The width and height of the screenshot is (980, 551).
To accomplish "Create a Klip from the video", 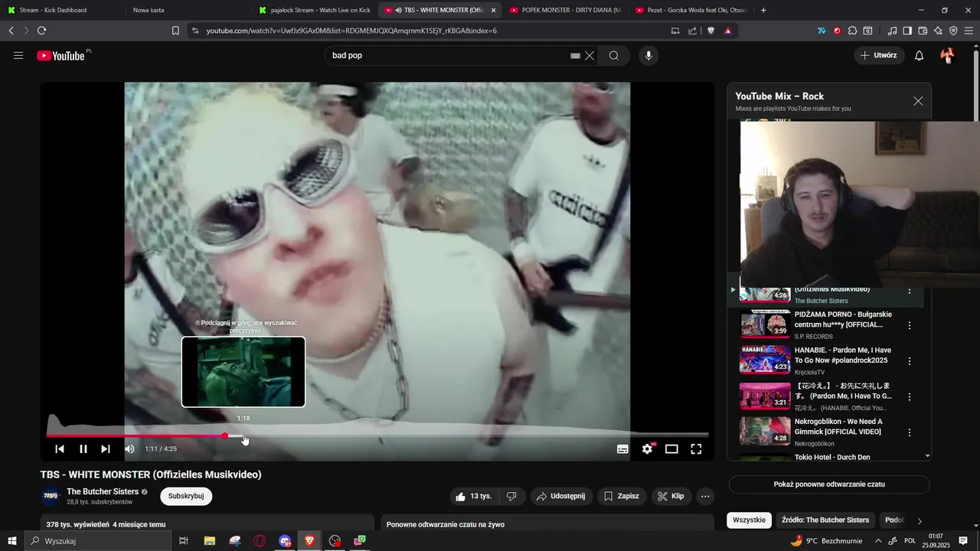I will [x=671, y=497].
